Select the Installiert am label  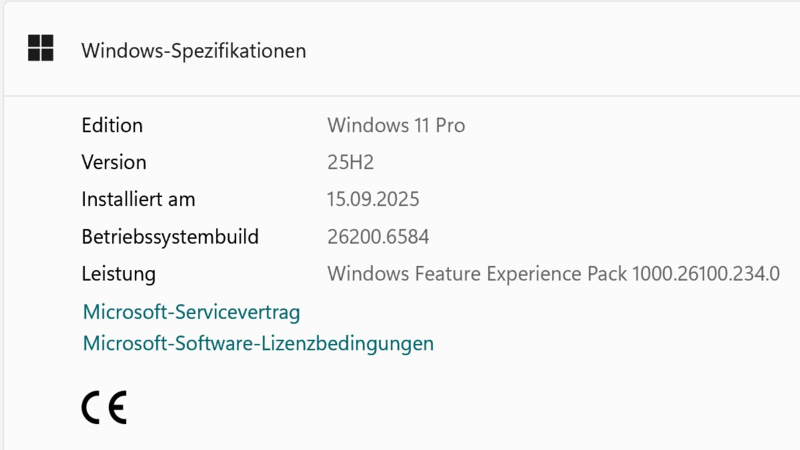point(138,199)
